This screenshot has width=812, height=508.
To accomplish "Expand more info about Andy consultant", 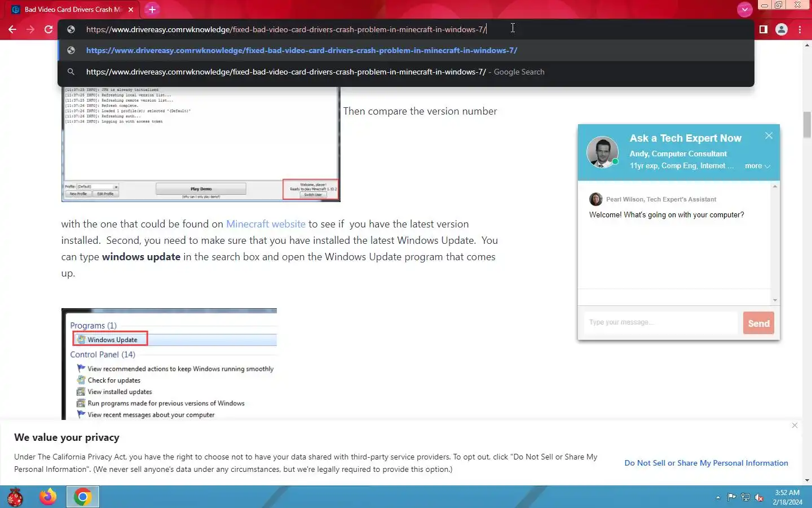I will 757,166.
